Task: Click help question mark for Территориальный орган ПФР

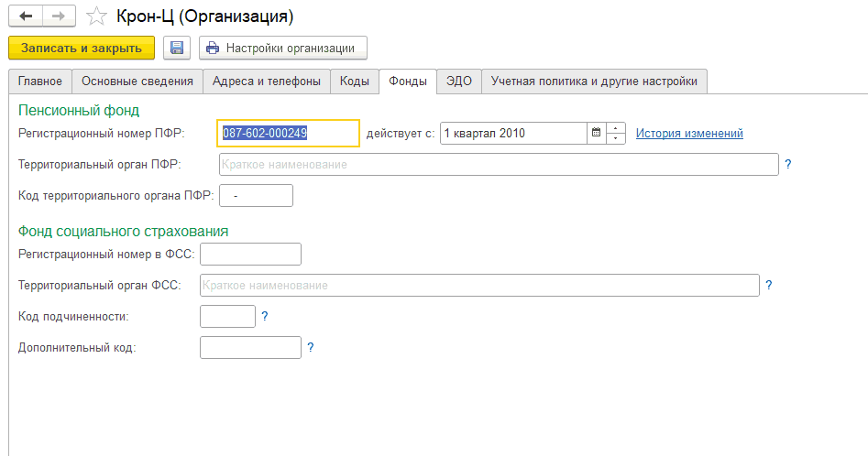Action: point(787,165)
